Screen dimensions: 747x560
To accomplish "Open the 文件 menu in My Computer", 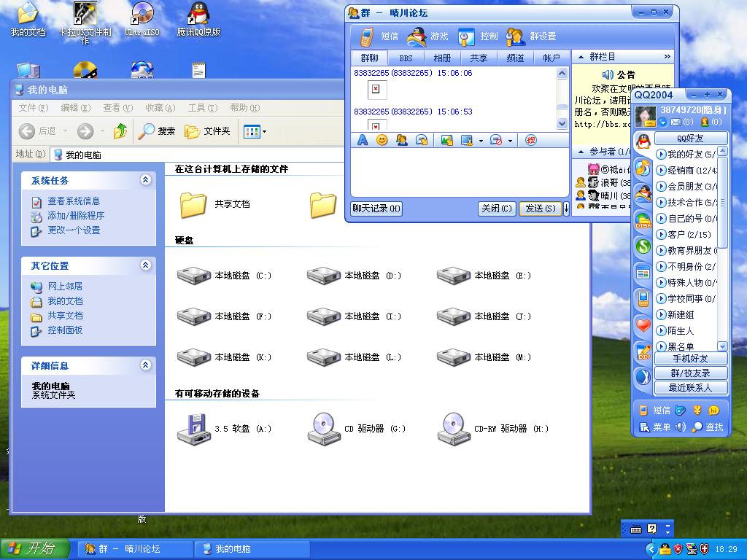I will (34, 108).
